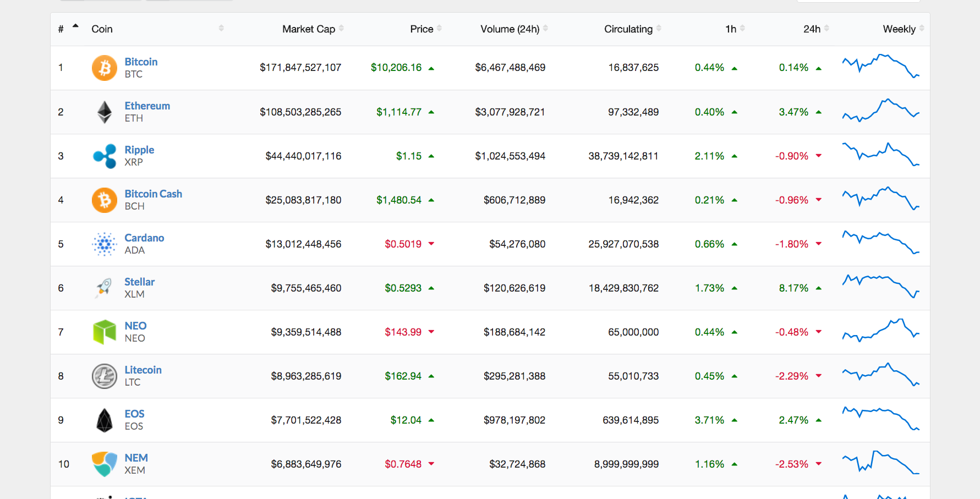Viewport: 980px width, 499px height.
Task: Click the Litecoin silver logo icon
Action: (x=104, y=376)
